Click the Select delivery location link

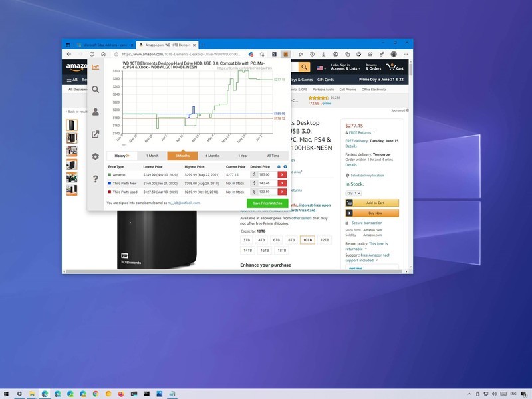point(367,176)
